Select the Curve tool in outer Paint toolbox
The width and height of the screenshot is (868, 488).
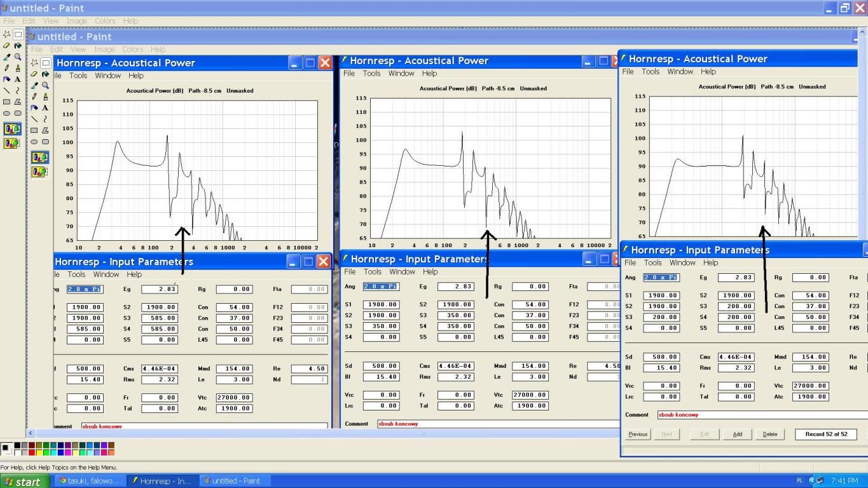coord(18,91)
